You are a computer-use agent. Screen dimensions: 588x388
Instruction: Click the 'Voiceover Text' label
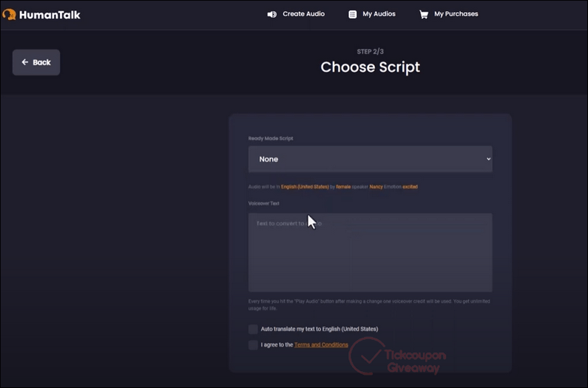(x=263, y=203)
